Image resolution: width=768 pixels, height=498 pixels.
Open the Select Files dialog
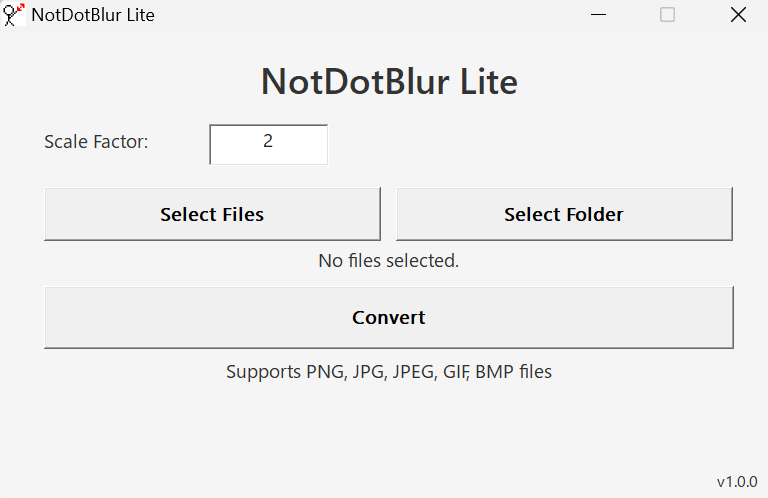point(212,214)
